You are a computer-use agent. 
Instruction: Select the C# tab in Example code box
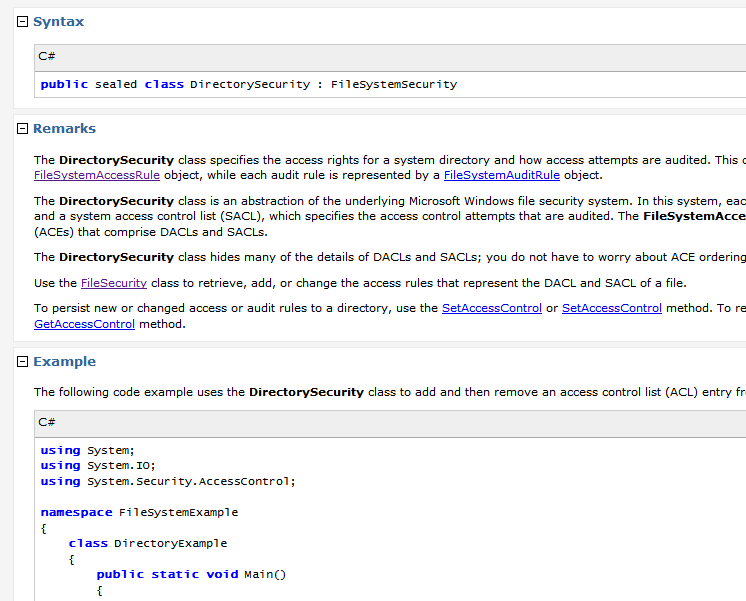(x=47, y=422)
